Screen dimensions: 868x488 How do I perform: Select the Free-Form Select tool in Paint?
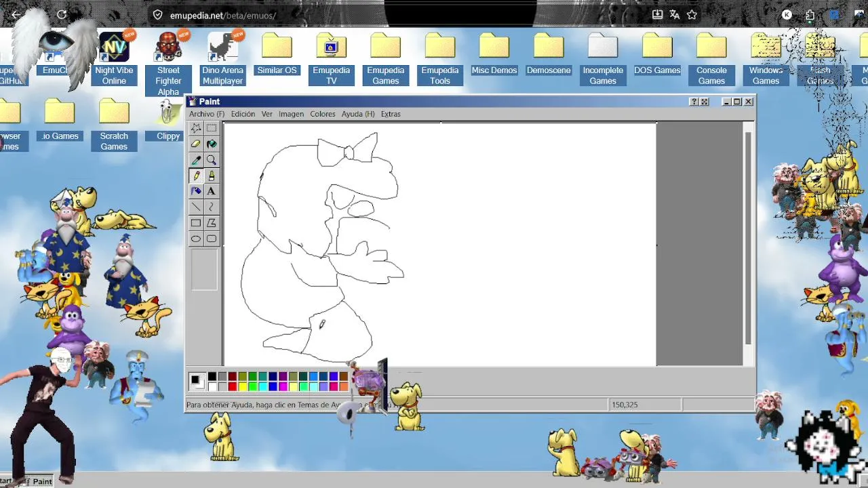coord(196,128)
